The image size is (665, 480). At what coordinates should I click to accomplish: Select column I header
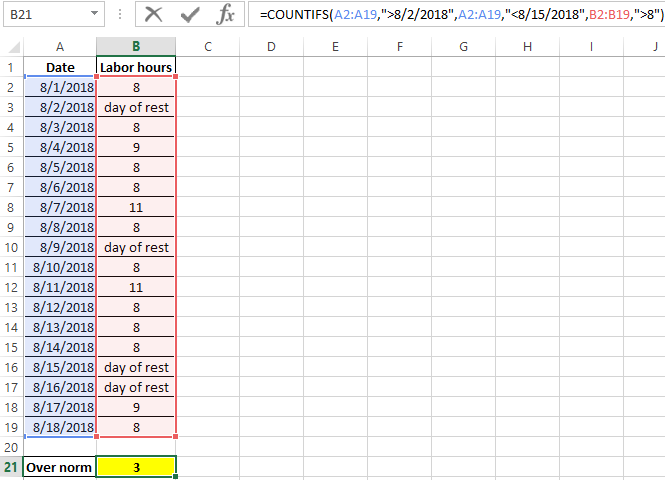tap(592, 47)
